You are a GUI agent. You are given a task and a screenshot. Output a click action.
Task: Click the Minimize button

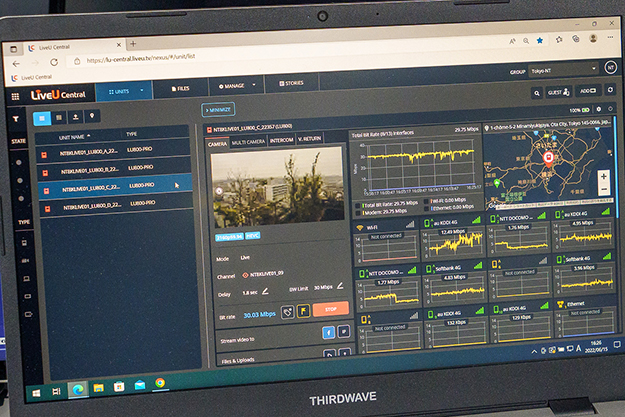(x=218, y=110)
